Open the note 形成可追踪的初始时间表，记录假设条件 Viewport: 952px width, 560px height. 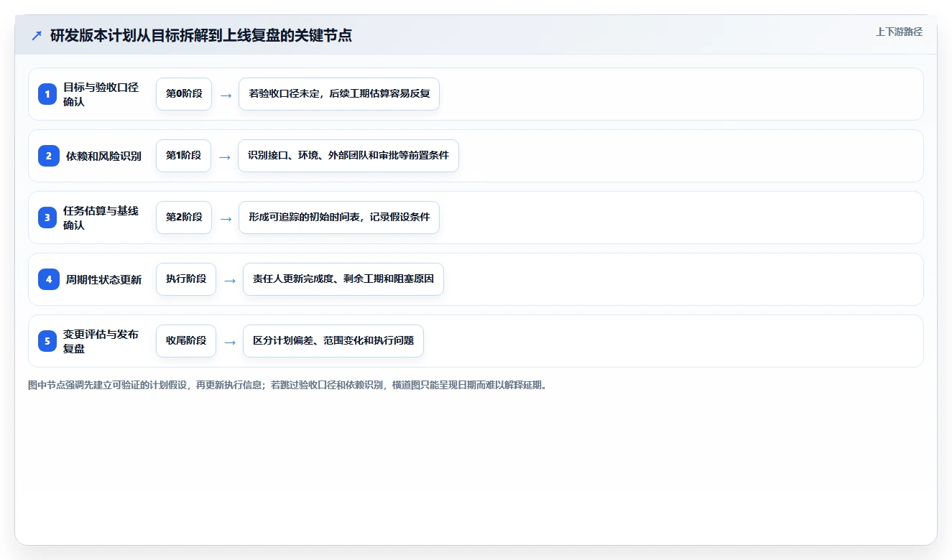[339, 218]
